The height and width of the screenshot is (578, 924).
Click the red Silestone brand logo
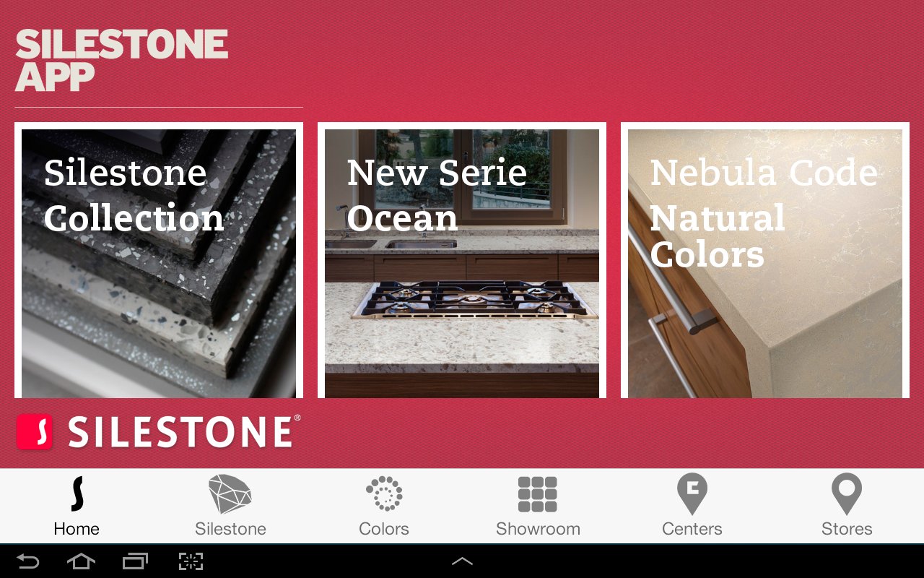159,432
